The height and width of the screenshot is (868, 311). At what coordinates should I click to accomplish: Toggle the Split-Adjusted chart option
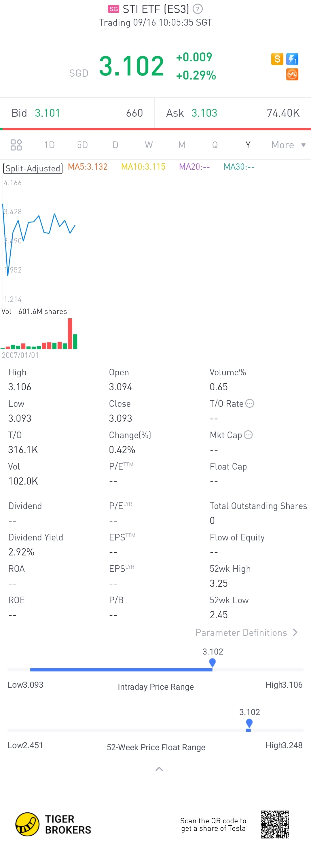tap(33, 168)
